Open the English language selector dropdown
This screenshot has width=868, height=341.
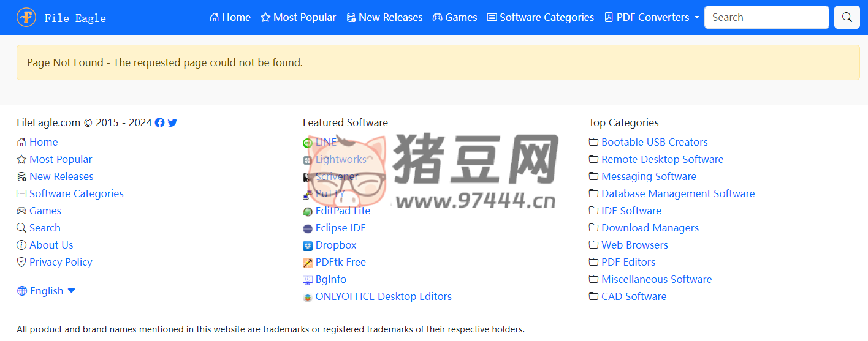pyautogui.click(x=47, y=291)
